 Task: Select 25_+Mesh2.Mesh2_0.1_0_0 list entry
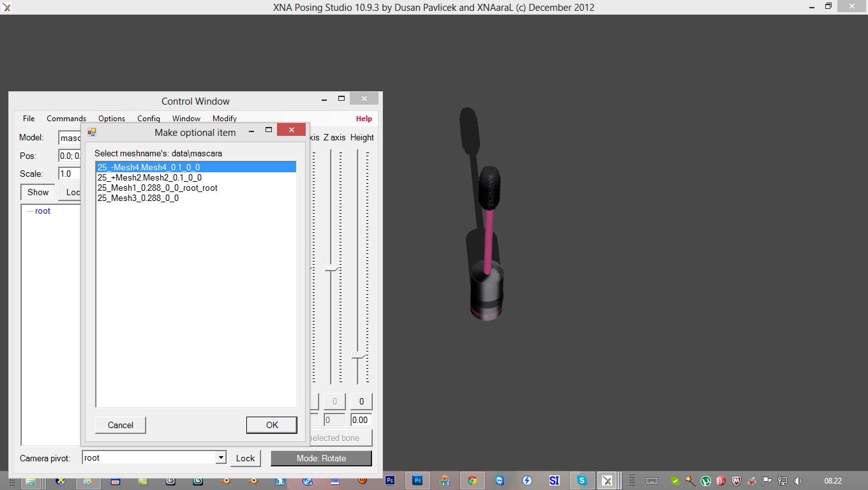149,178
